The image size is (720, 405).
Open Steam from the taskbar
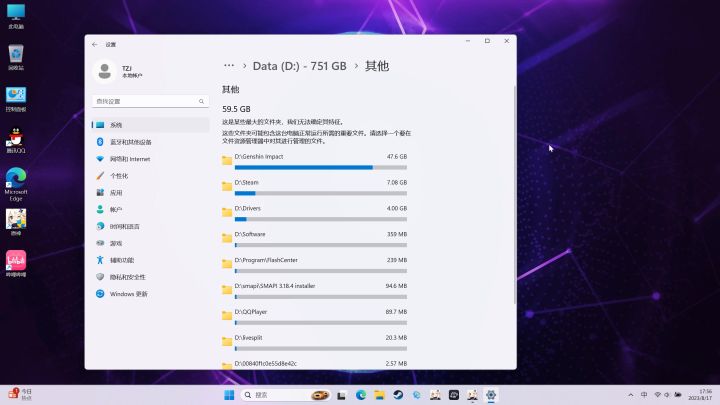pyautogui.click(x=398, y=395)
